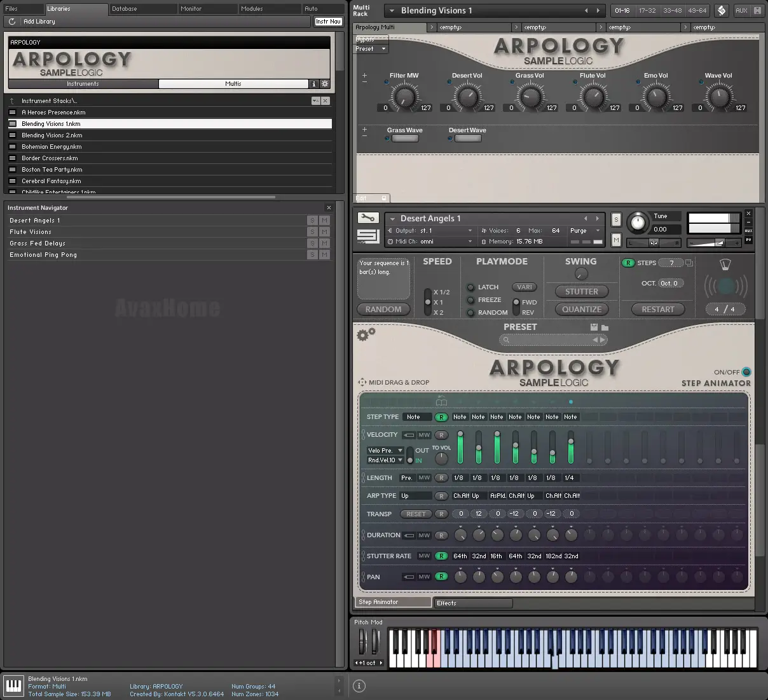Open Midi Ch omni dropdown
Image resolution: width=768 pixels, height=700 pixels.
(430, 242)
